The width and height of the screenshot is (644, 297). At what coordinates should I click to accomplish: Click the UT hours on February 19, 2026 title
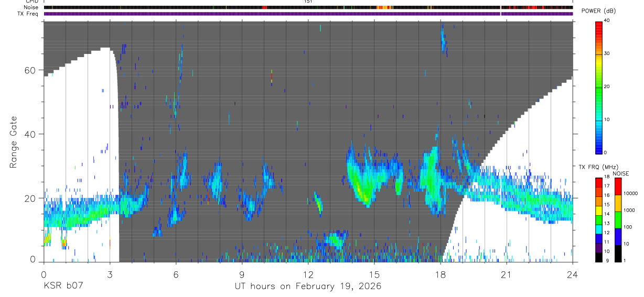pyautogui.click(x=307, y=286)
